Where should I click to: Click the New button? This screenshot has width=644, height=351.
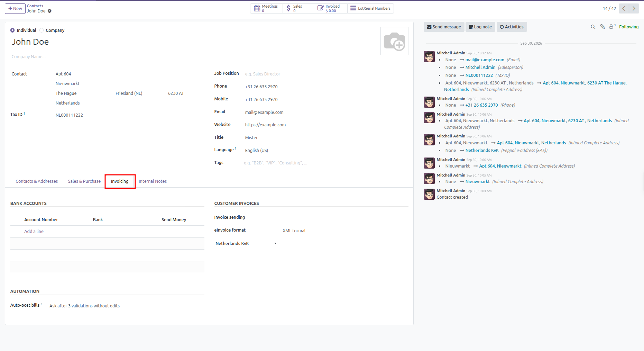click(x=15, y=9)
